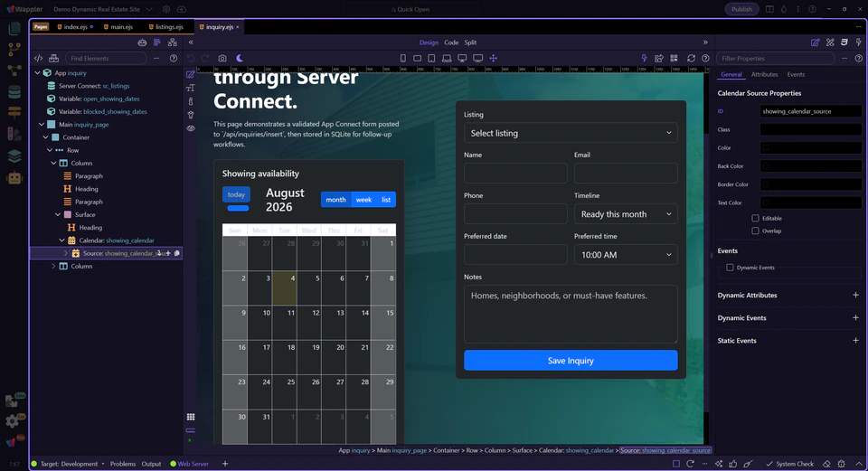The height and width of the screenshot is (471, 868).
Task: Open the Pages manager sidebar icon
Action: pos(14,28)
